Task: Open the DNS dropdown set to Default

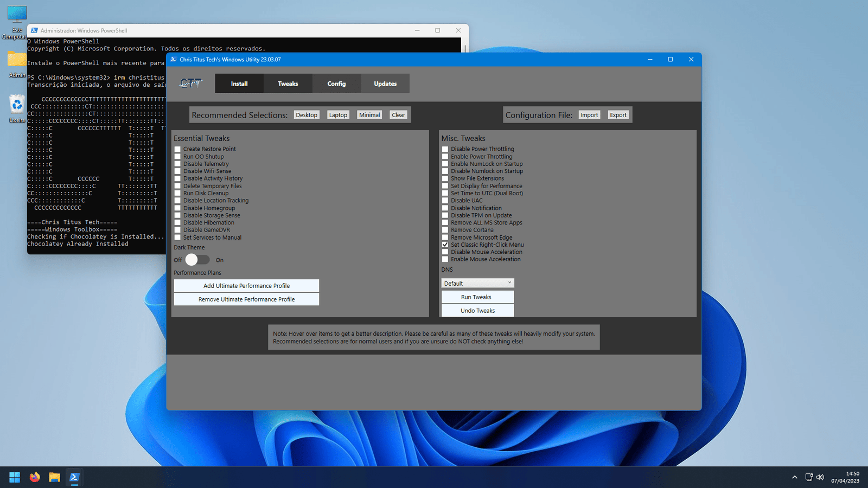Action: pos(477,283)
